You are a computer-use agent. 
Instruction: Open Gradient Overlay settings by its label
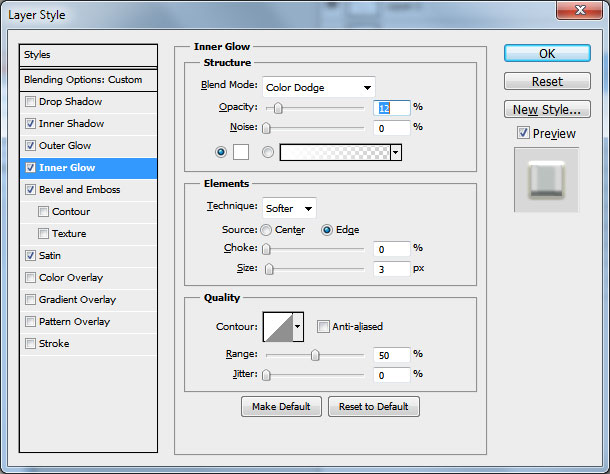[x=77, y=300]
